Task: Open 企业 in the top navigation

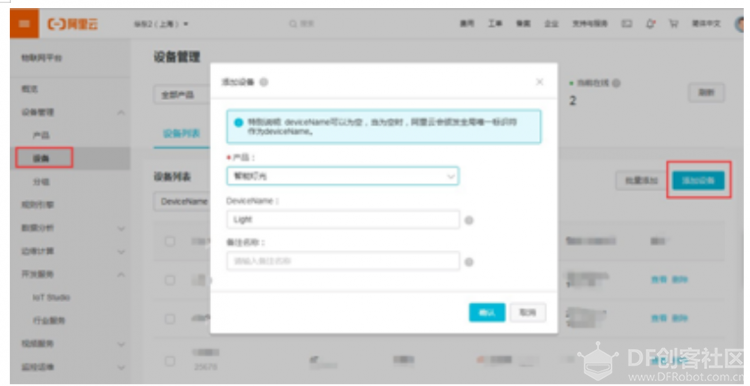Action: [551, 23]
